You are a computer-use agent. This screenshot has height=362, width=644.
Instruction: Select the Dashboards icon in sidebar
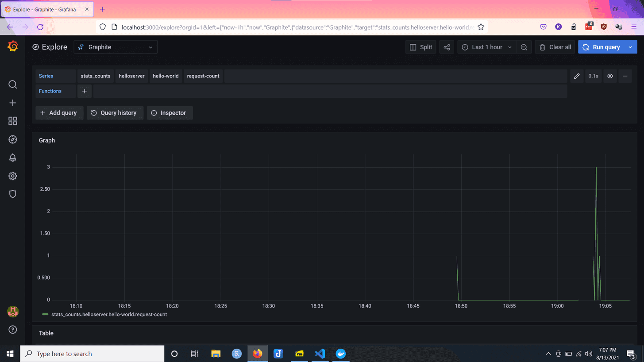coord(12,120)
